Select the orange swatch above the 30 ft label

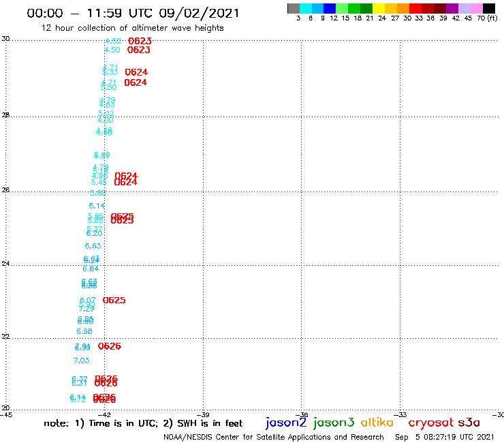click(403, 8)
